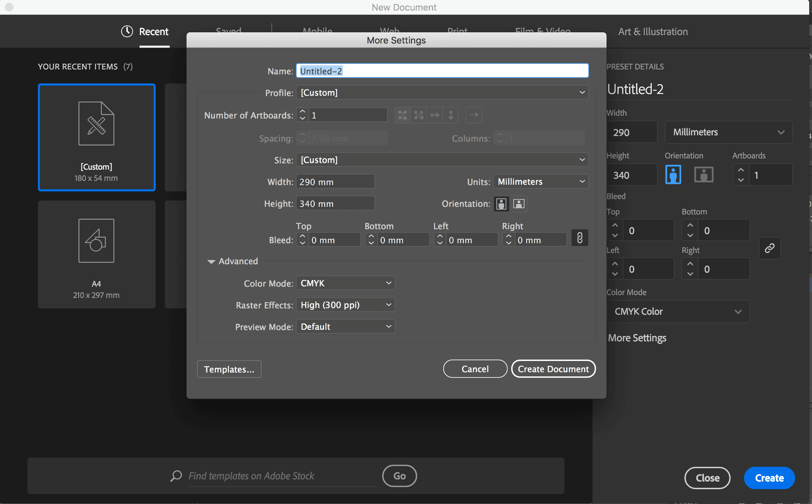Viewport: 812px width, 504px height.
Task: Select portrait orientation in More Settings dialog
Action: (501, 204)
